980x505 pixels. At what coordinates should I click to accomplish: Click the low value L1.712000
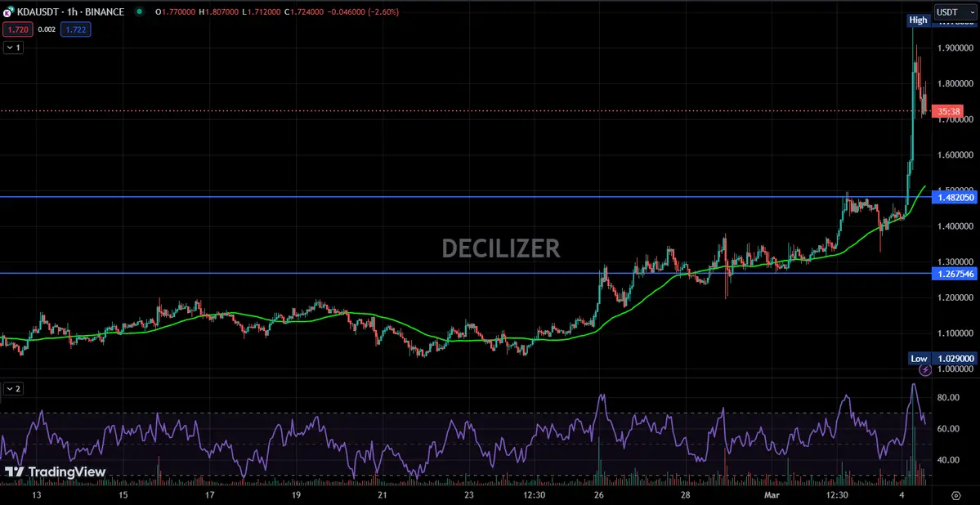pyautogui.click(x=262, y=12)
